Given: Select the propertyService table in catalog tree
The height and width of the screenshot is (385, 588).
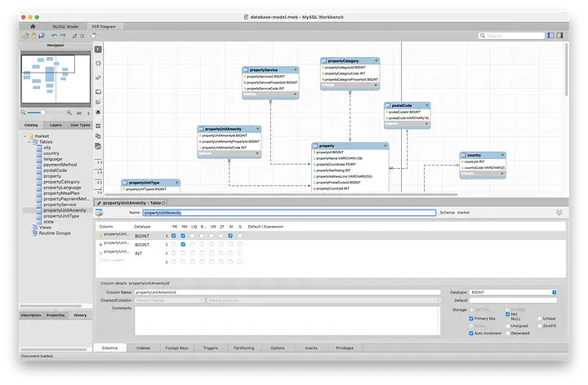Looking at the screenshot, I should coord(60,205).
